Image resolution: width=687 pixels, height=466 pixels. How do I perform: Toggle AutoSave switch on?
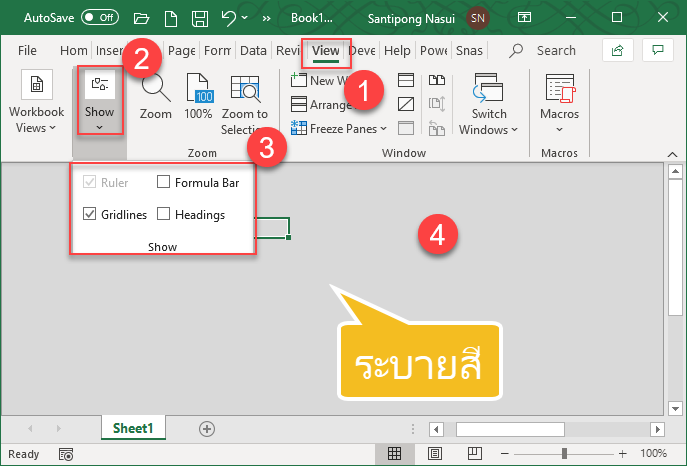100,17
